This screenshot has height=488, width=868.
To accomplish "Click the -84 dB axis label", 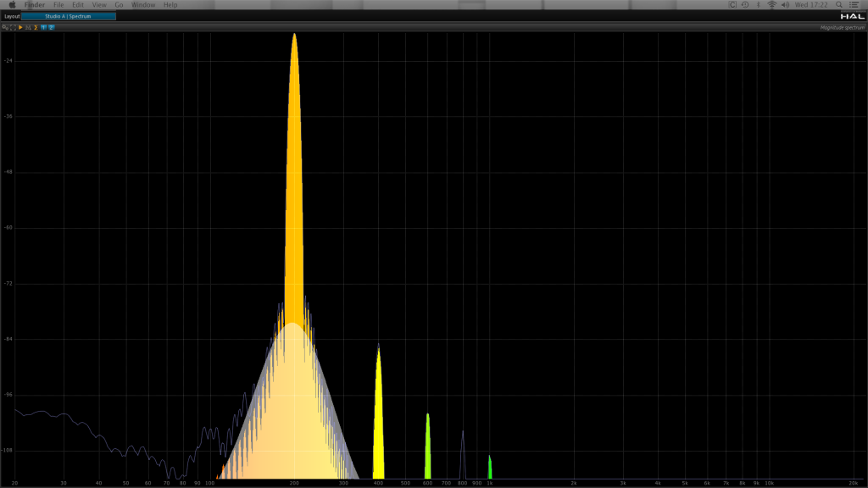I will point(8,339).
